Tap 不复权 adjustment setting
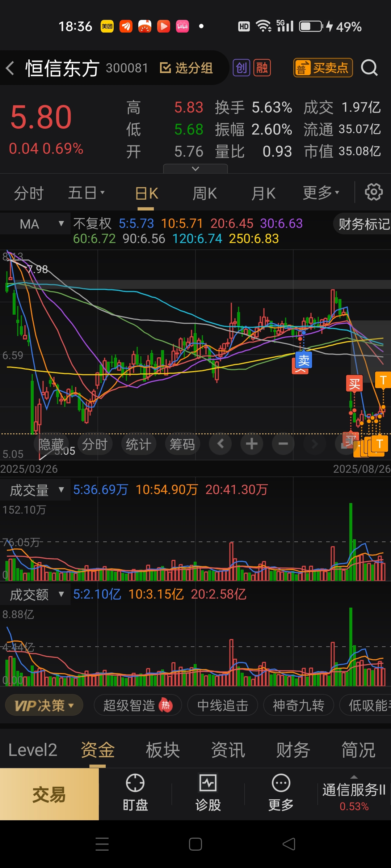Screen dimensions: 391x868 click(92, 224)
